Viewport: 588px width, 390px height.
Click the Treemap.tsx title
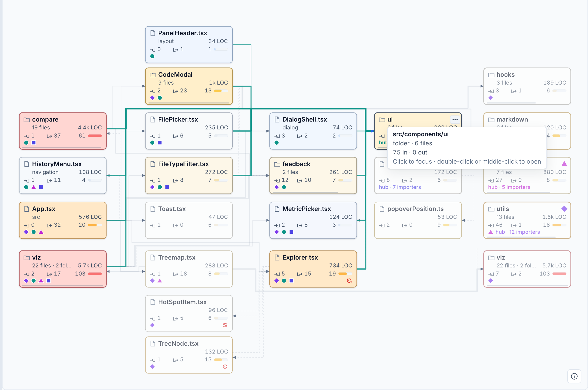pos(177,258)
